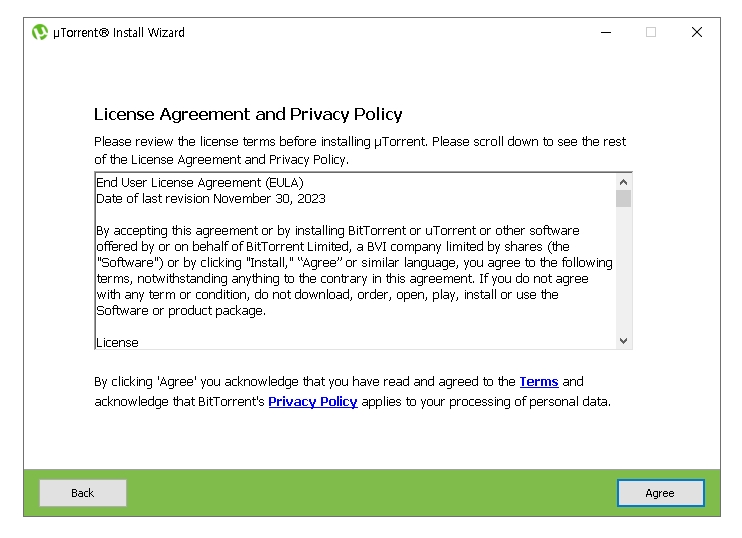Click the 'Software or product package.' line
This screenshot has width=742, height=538.
[181, 310]
